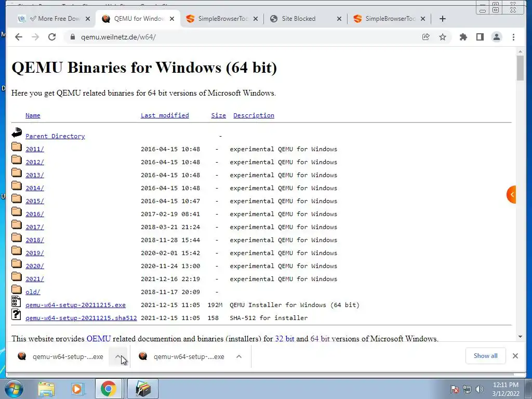This screenshot has width=532, height=399.
Task: Click scrollbar down arrow
Action: tap(520, 337)
